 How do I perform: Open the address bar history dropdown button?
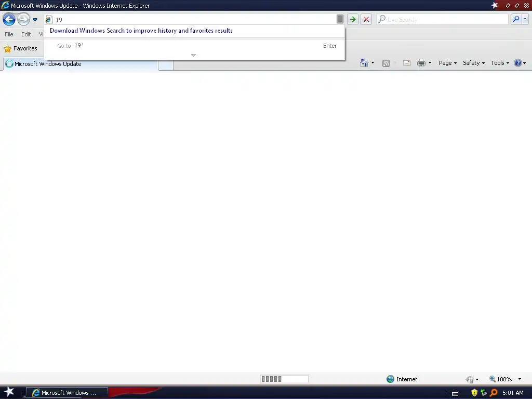point(340,19)
